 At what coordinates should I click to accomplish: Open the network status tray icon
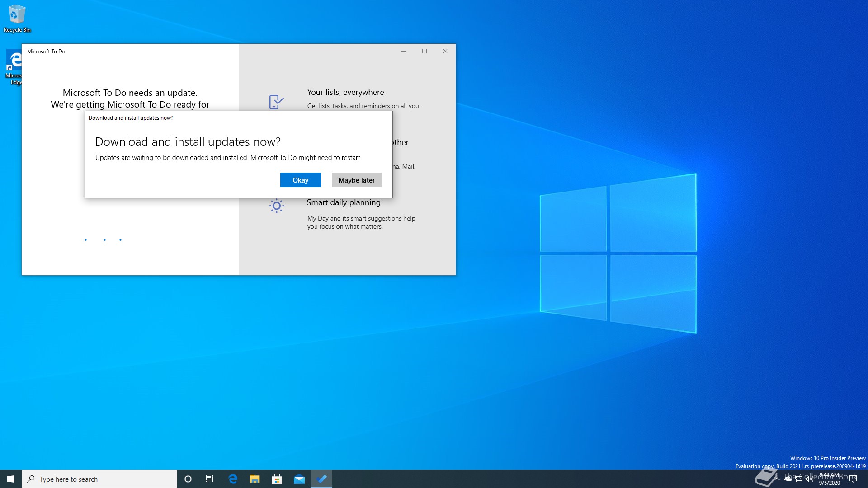coord(799,479)
